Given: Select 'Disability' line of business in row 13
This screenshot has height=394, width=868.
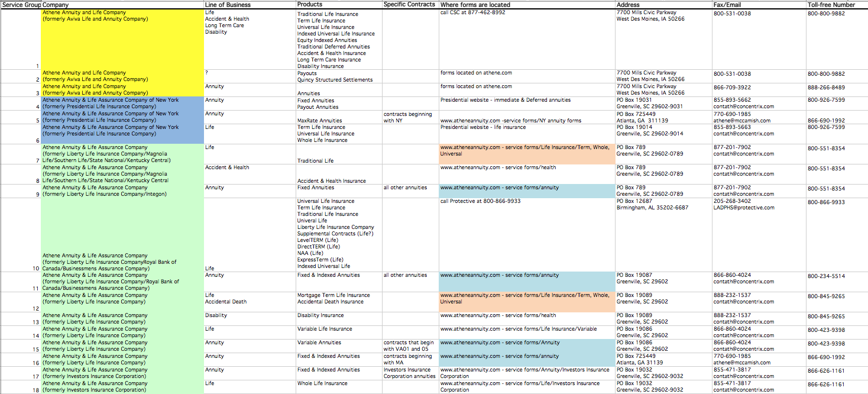Looking at the screenshot, I should click(x=249, y=318).
